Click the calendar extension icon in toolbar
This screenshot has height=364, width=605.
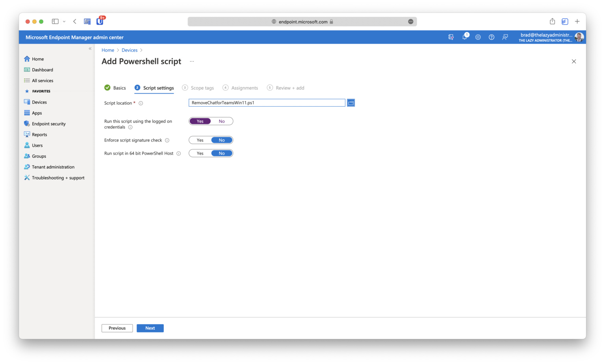[87, 22]
